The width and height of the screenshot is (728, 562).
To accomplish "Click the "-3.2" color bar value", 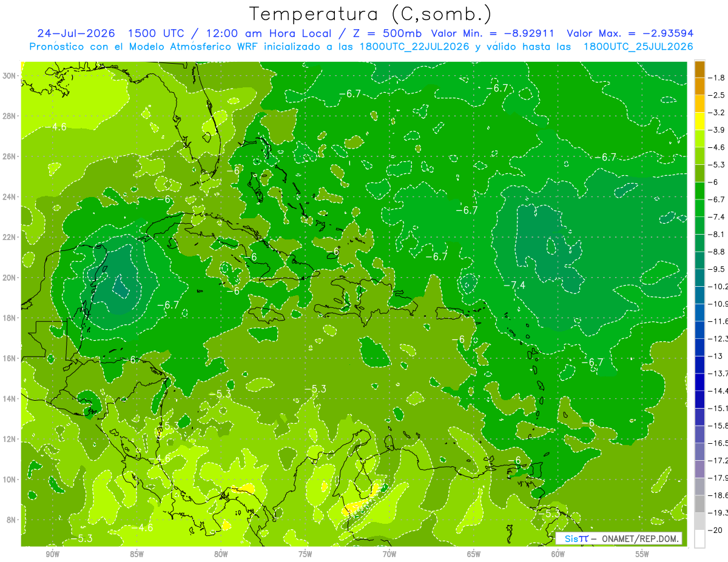I will coord(716,113).
